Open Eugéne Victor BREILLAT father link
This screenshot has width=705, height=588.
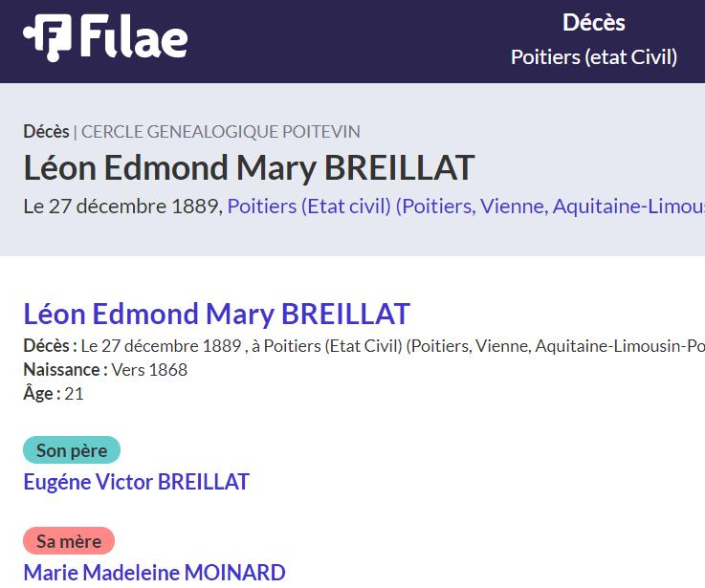[x=136, y=482]
